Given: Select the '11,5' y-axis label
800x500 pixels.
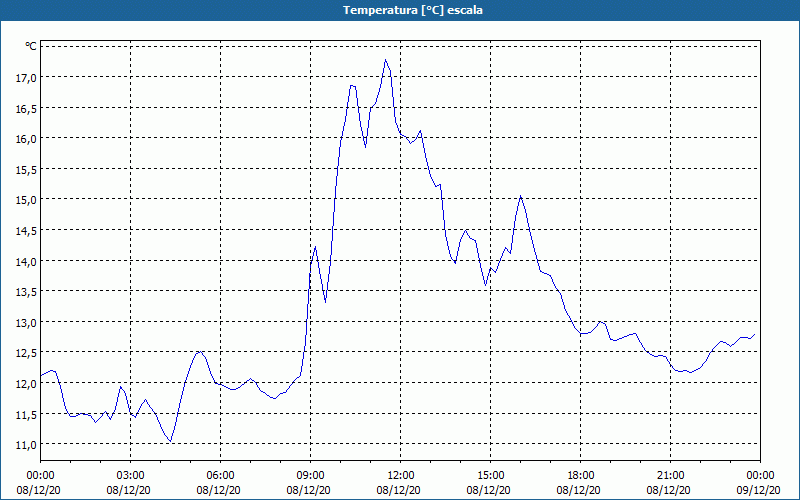Looking at the screenshot, I should point(27,414).
